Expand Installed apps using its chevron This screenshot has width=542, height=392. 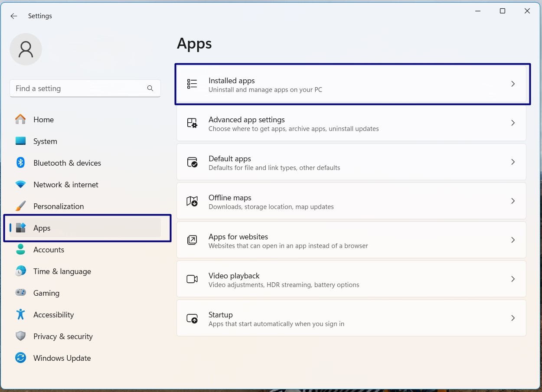[x=513, y=84]
